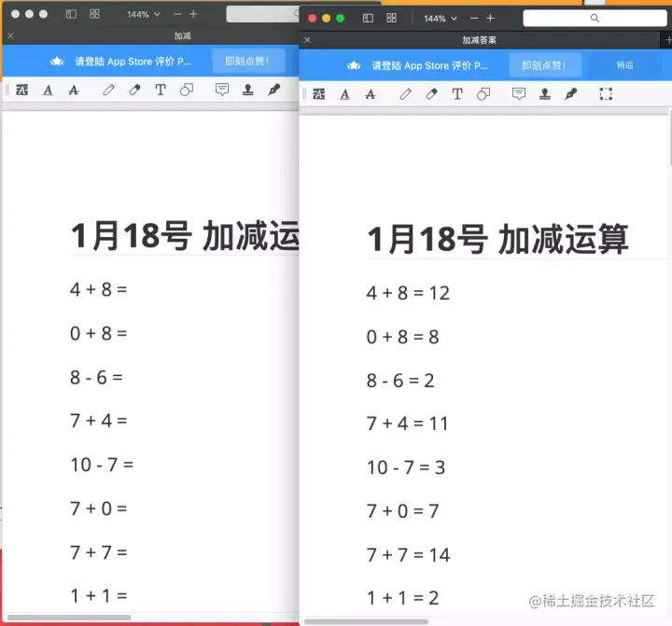Select underline text tool in 加减答案 window
Viewport: 672px width, 626px height.
344,94
